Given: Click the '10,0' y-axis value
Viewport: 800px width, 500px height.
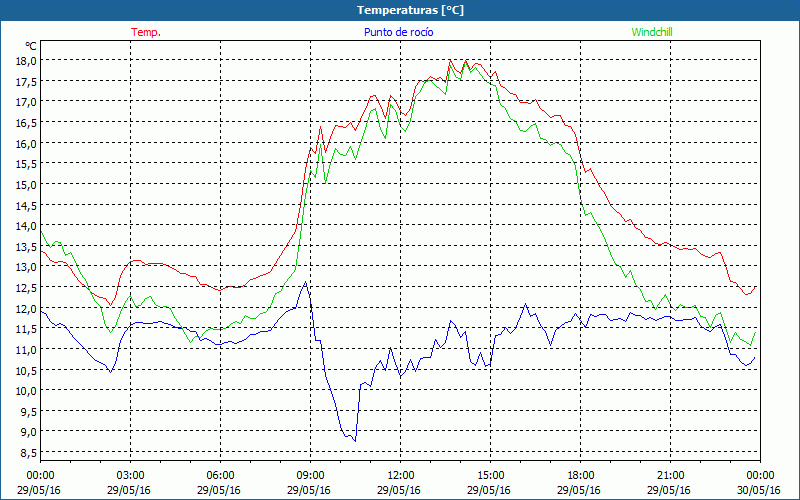Looking at the screenshot, I should coord(26,391).
